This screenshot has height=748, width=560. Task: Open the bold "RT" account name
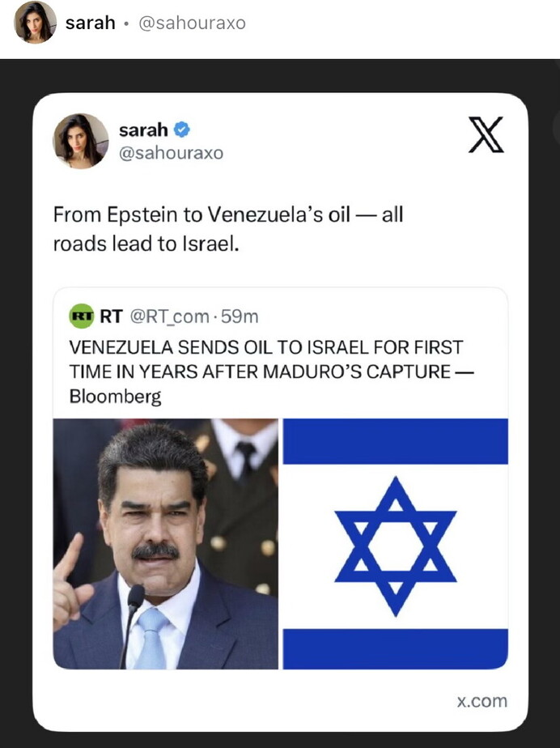point(111,317)
